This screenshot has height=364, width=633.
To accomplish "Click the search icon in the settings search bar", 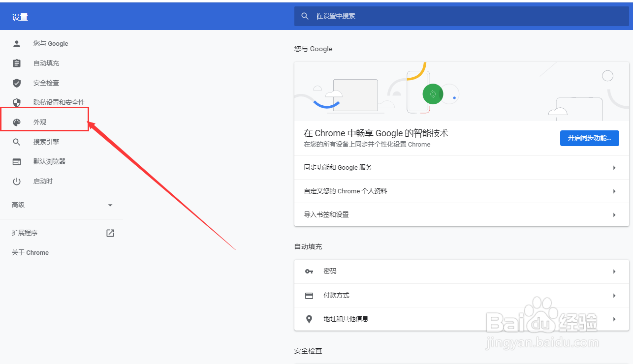I will [x=305, y=16].
